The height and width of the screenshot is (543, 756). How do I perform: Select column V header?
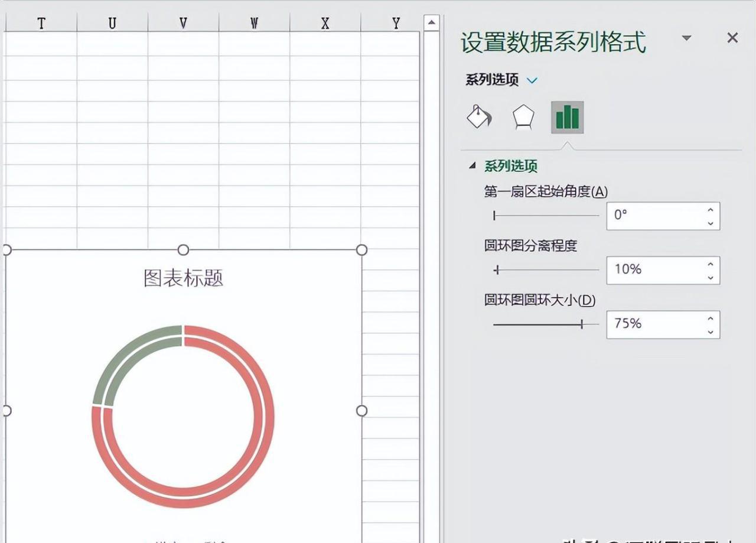[x=183, y=23]
